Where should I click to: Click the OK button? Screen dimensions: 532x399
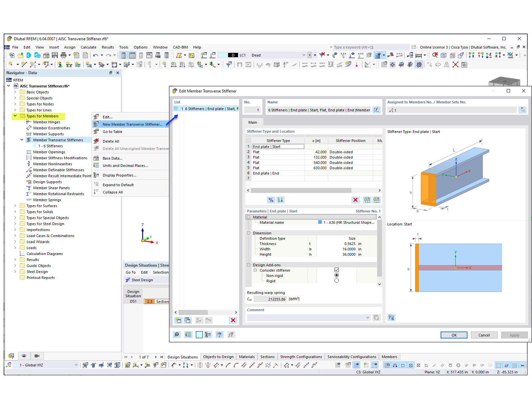454,335
